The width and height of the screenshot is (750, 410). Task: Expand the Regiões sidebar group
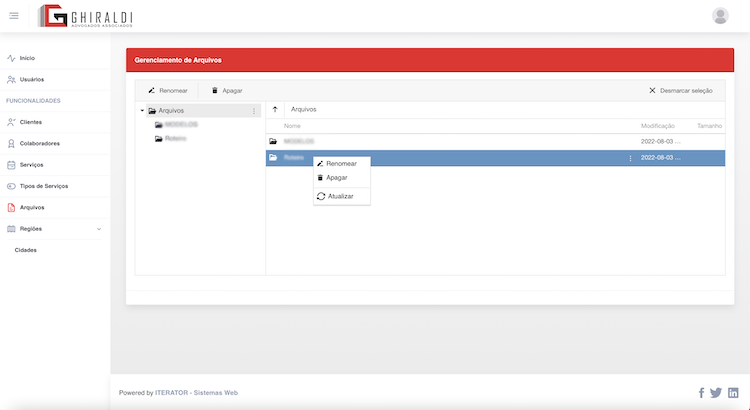point(31,229)
